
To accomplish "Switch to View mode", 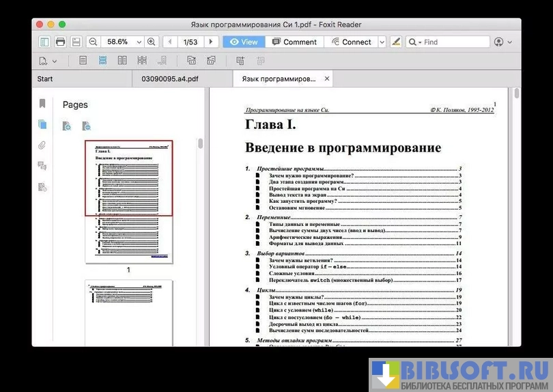I will click(244, 42).
